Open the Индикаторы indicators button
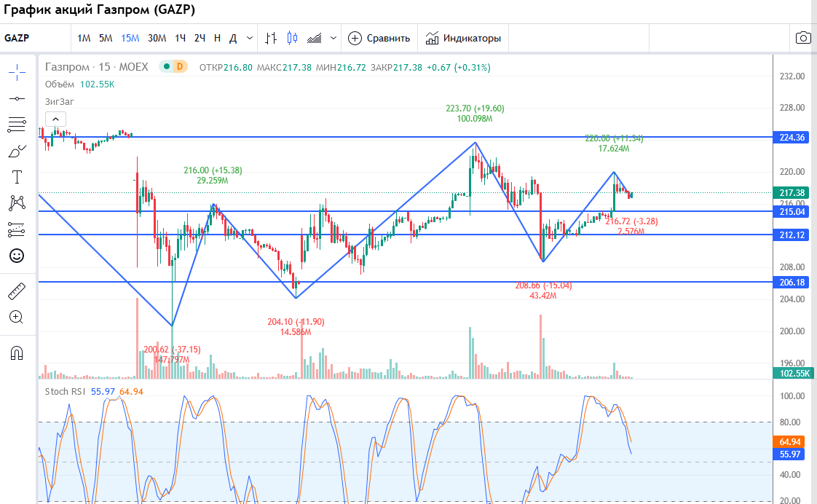 (x=463, y=38)
